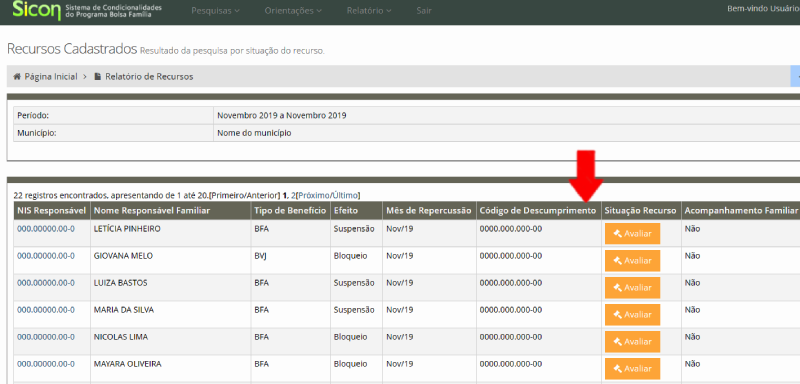Click the Bem-vindo Usuário text
Screen dimensions: 800x384
click(x=763, y=8)
